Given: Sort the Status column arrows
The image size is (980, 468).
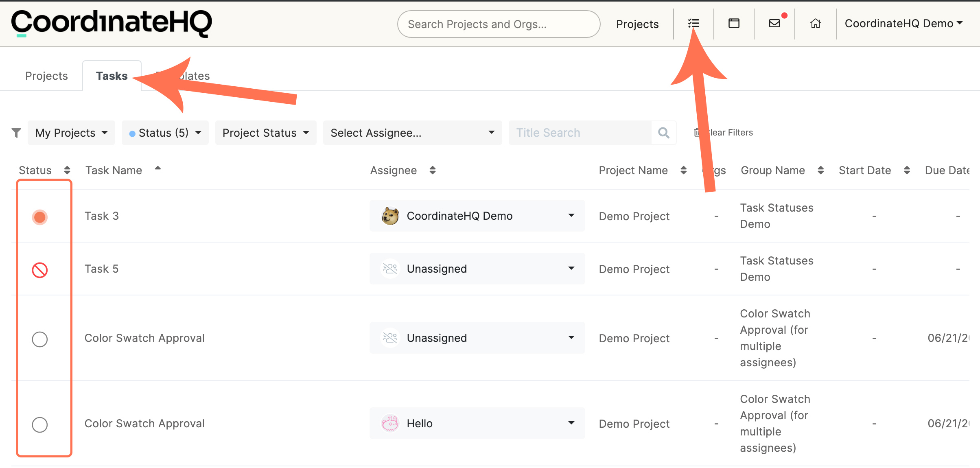Looking at the screenshot, I should 67,170.
